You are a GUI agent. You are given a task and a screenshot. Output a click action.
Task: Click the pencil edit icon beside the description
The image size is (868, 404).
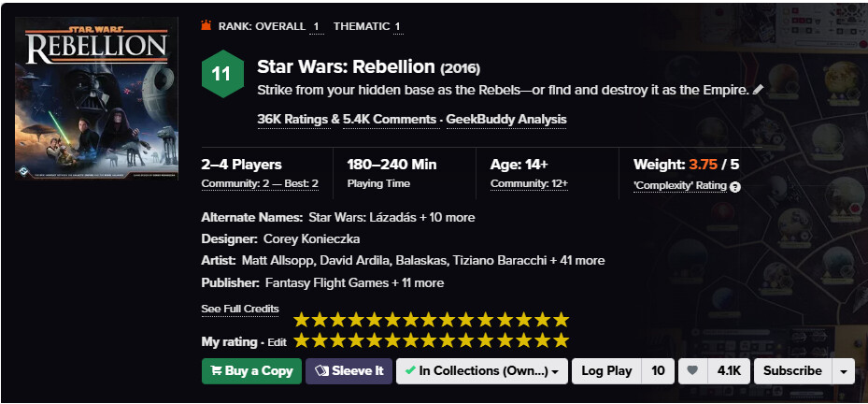(758, 90)
